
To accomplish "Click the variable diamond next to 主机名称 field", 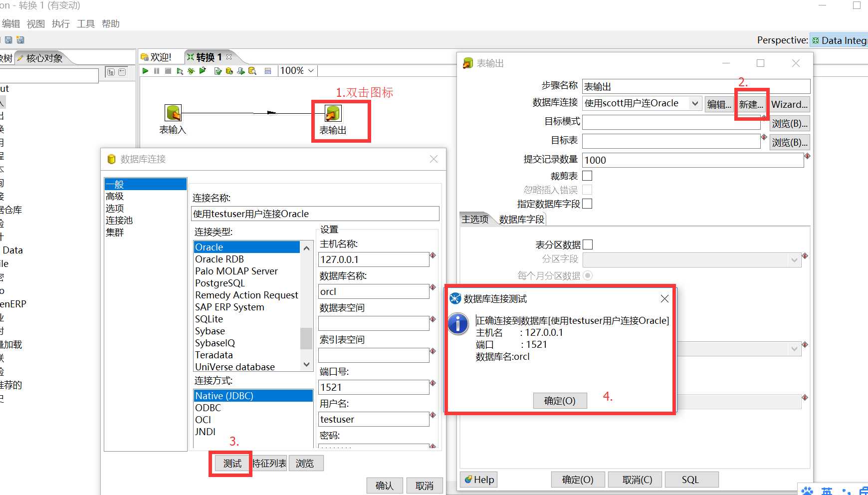I will coord(433,255).
